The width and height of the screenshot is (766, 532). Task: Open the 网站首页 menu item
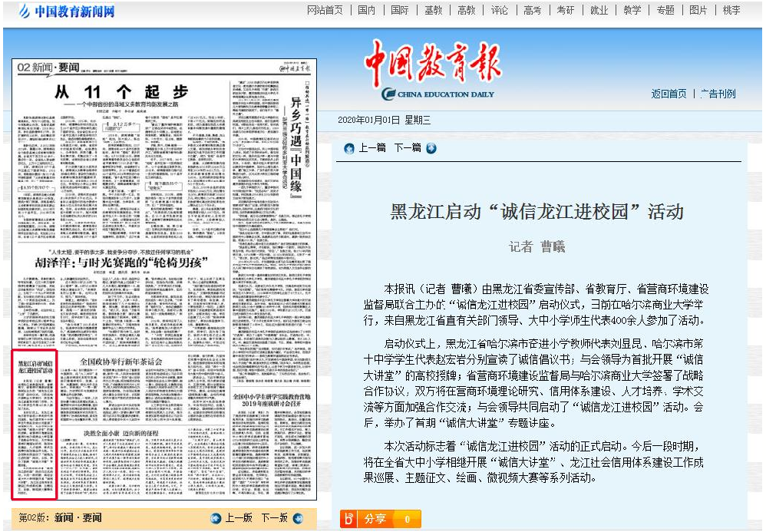click(325, 10)
